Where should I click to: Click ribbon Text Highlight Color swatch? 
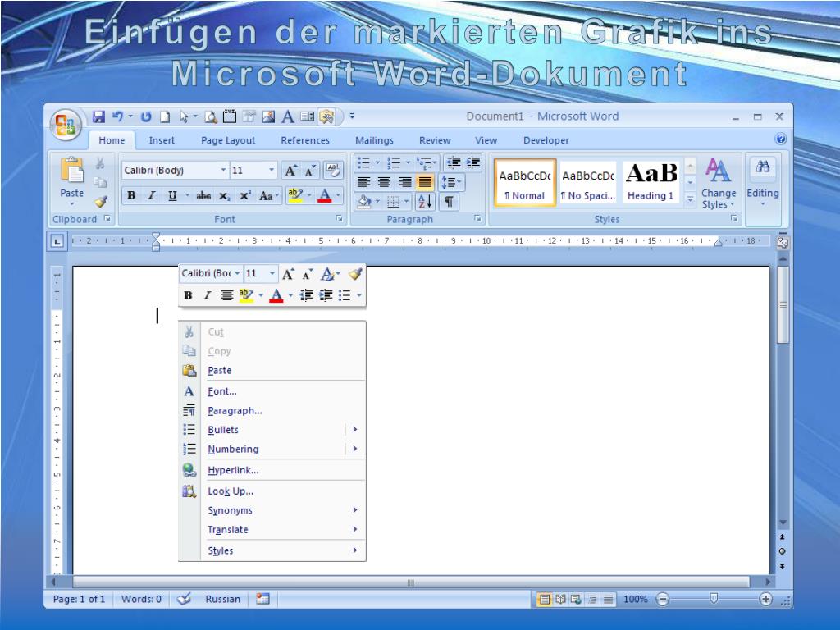point(295,195)
